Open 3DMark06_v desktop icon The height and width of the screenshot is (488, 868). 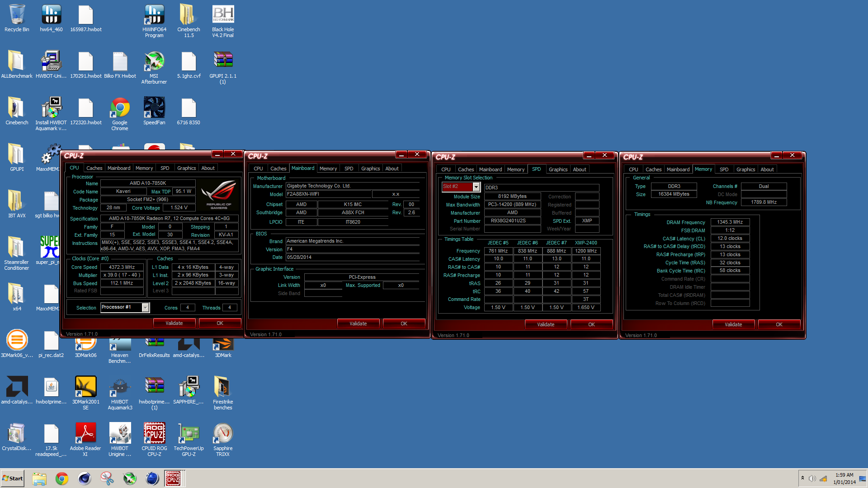coord(17,343)
